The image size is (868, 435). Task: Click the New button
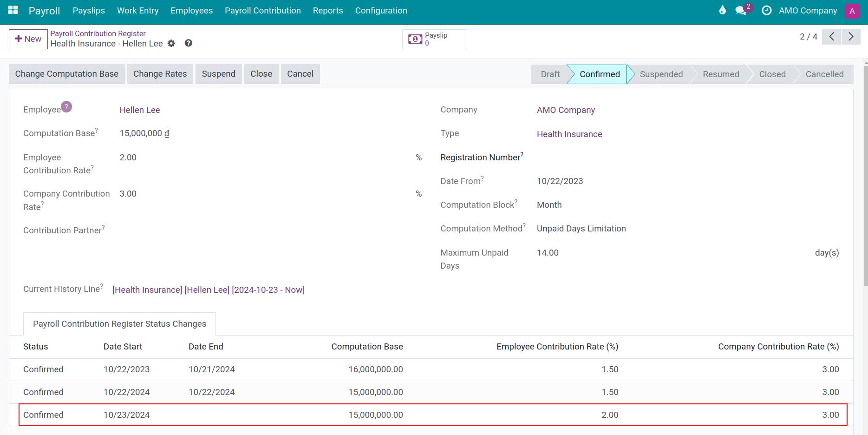tap(28, 39)
